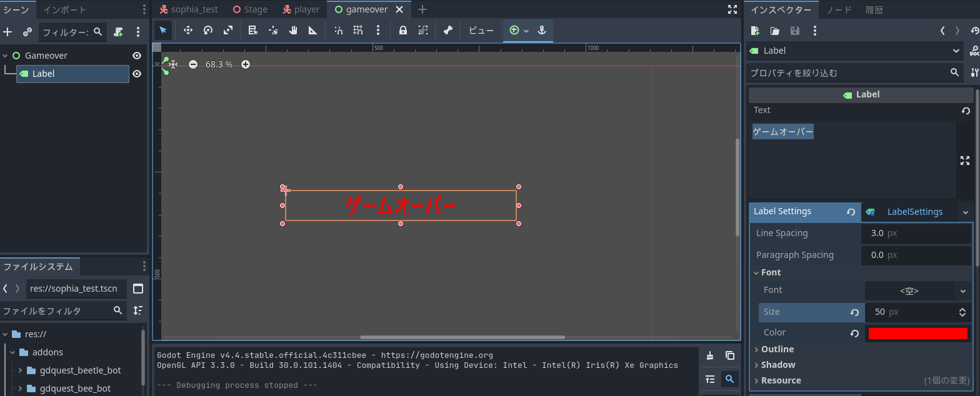The image size is (980, 396).
Task: Copy the output log selection
Action: click(730, 355)
